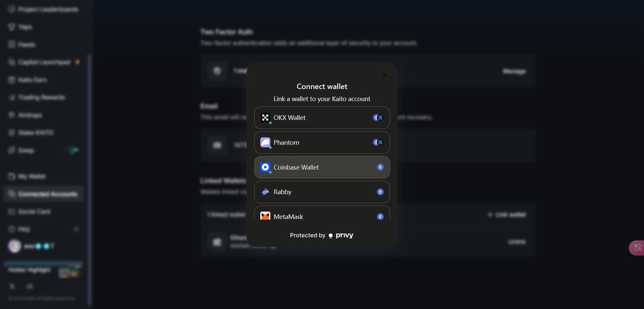Viewport: 644px width, 309px height.
Task: Open Social Card in the sidebar
Action: [29, 212]
